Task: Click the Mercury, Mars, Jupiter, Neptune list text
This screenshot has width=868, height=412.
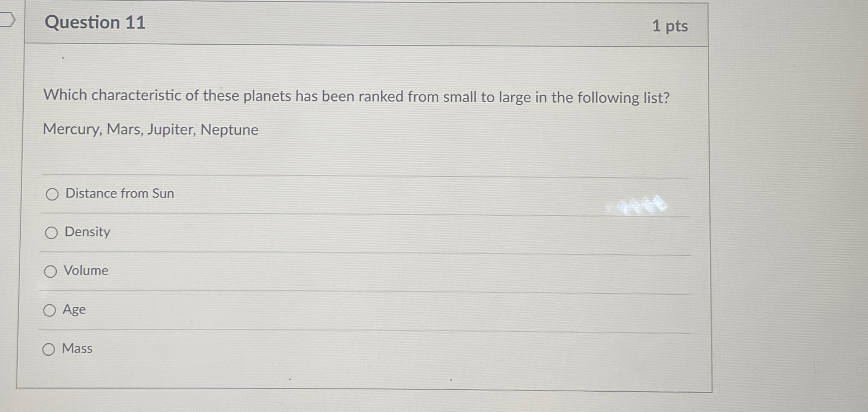Action: point(150,130)
